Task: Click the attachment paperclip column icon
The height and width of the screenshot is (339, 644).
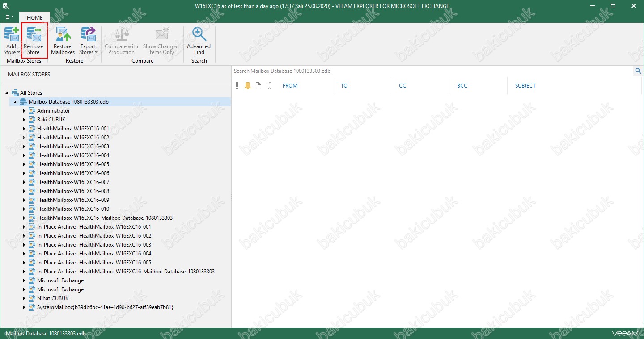Action: point(269,86)
